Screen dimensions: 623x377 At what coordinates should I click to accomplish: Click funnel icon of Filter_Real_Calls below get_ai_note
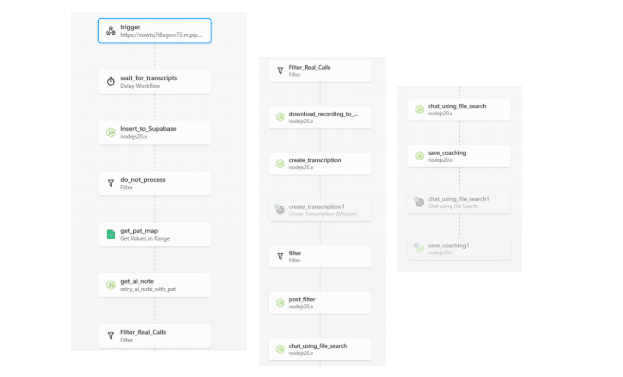[x=111, y=336]
